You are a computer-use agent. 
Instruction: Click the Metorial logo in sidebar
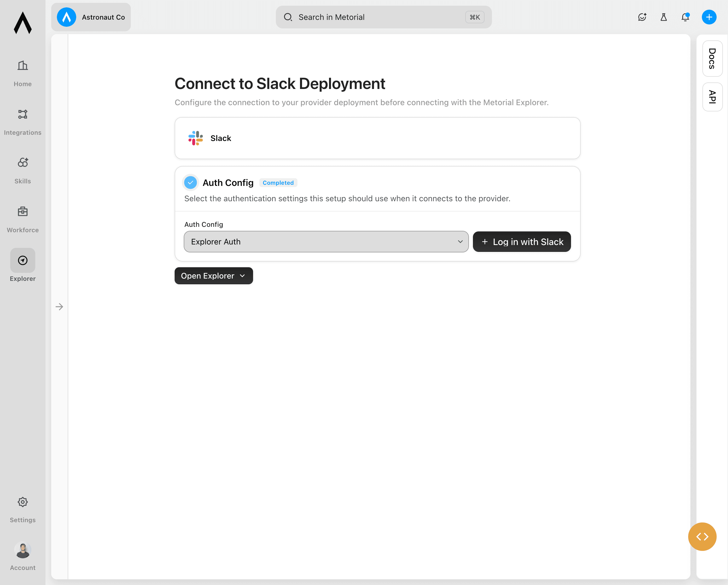(x=23, y=23)
